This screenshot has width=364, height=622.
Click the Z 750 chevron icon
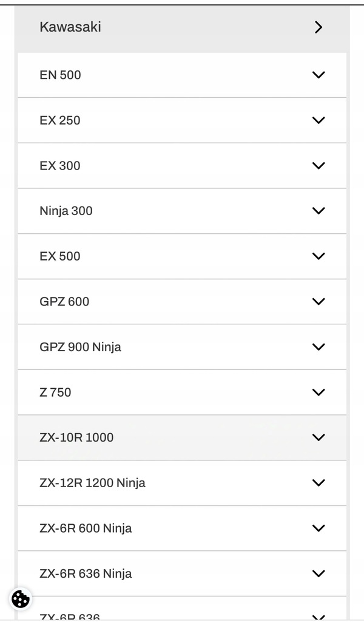click(318, 392)
